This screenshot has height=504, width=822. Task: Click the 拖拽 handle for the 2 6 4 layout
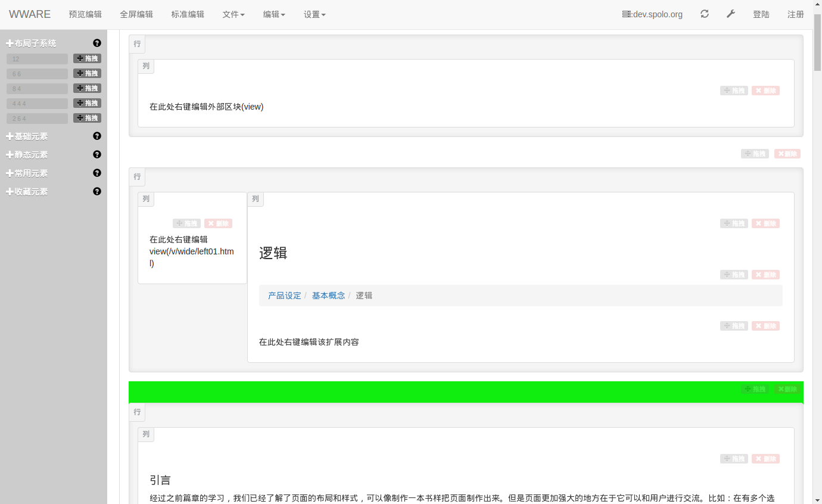point(87,118)
